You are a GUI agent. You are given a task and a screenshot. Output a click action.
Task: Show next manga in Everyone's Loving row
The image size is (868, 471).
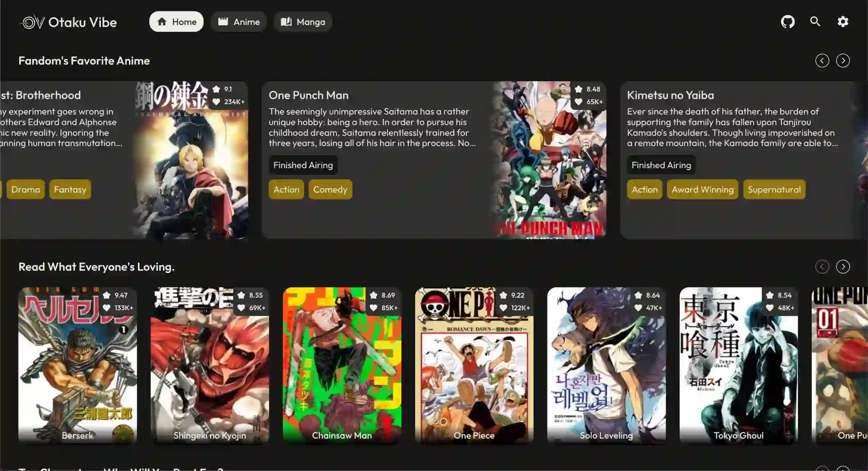tap(843, 267)
